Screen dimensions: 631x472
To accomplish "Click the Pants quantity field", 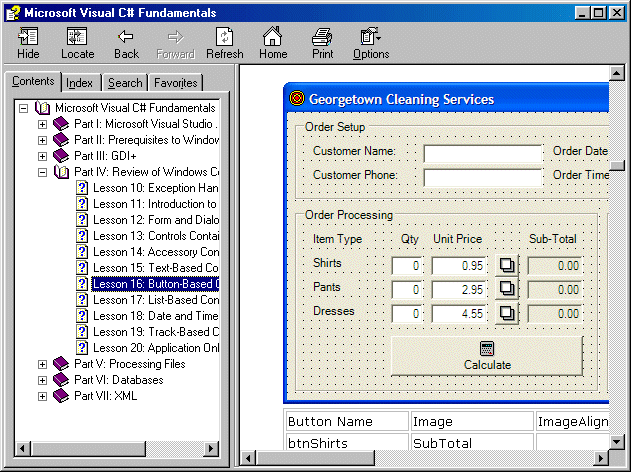I will (407, 290).
